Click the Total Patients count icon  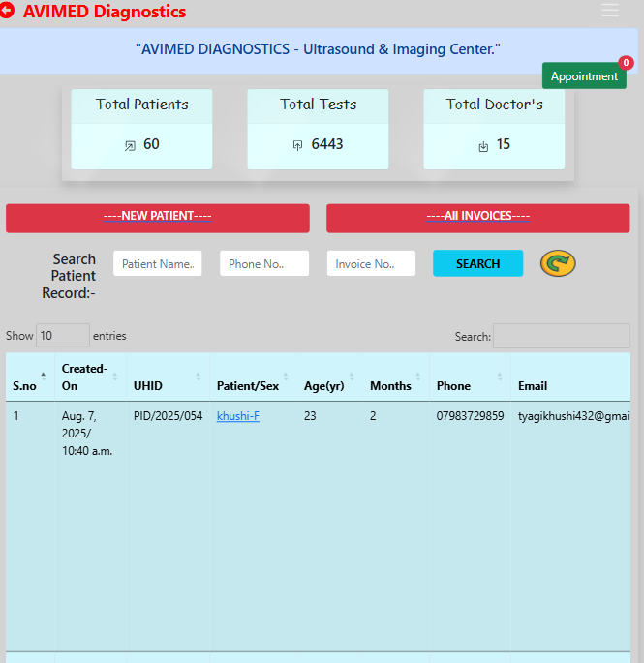[130, 146]
